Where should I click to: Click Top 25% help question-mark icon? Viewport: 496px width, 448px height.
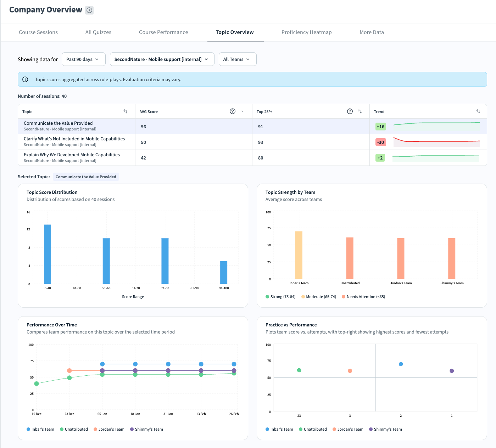(x=350, y=111)
